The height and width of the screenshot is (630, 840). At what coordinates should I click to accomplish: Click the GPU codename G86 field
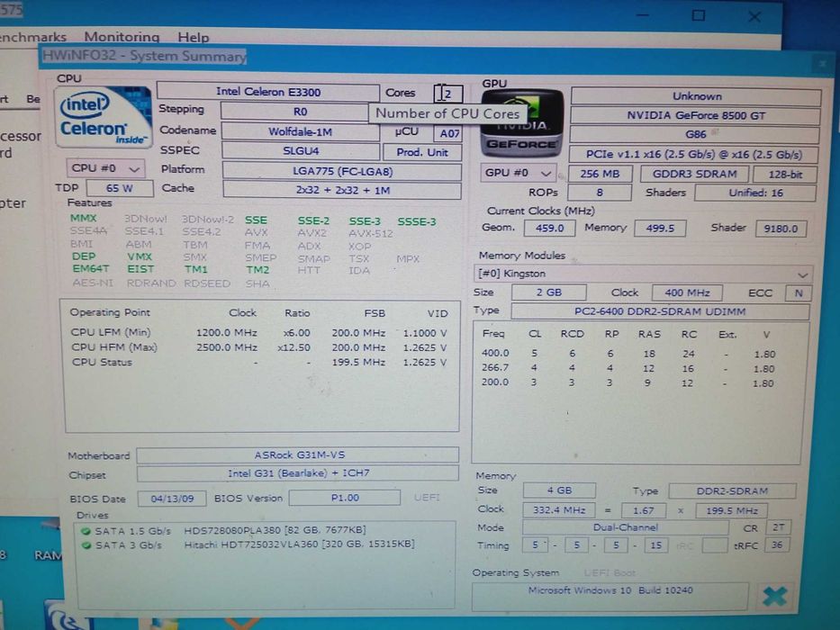(695, 134)
